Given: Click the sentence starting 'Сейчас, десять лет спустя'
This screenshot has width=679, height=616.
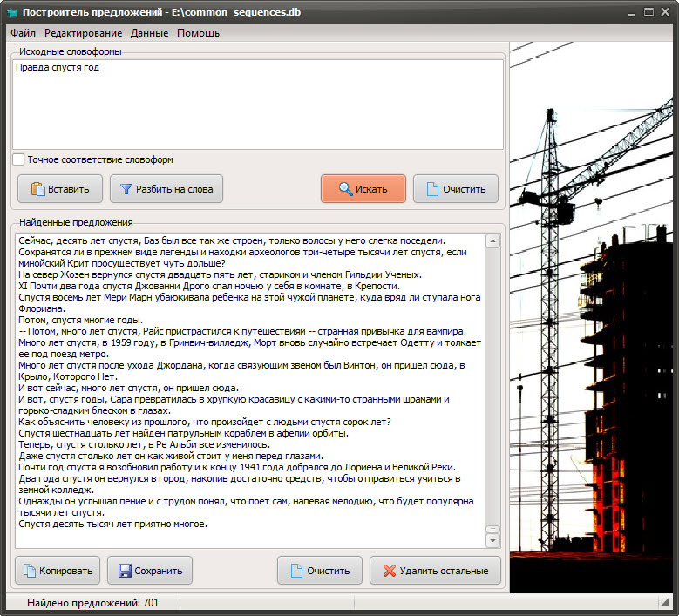Looking at the screenshot, I should (232, 240).
